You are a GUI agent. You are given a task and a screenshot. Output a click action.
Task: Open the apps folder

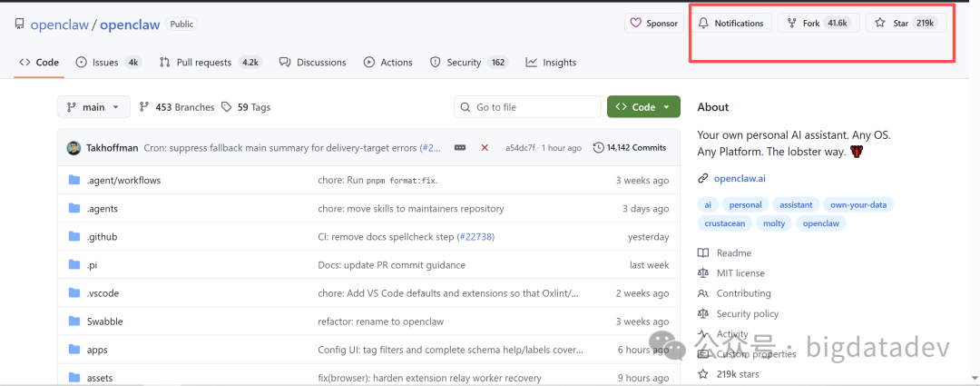(97, 350)
